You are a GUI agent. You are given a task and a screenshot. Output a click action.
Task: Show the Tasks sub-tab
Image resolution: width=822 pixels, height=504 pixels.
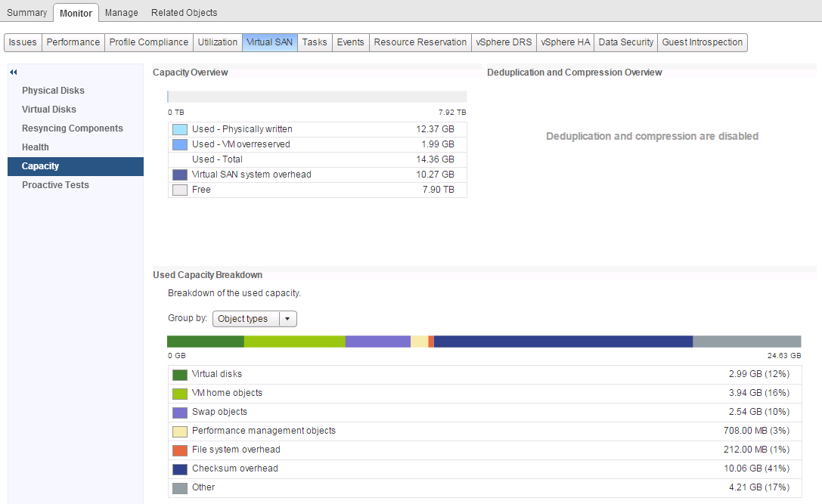[315, 42]
